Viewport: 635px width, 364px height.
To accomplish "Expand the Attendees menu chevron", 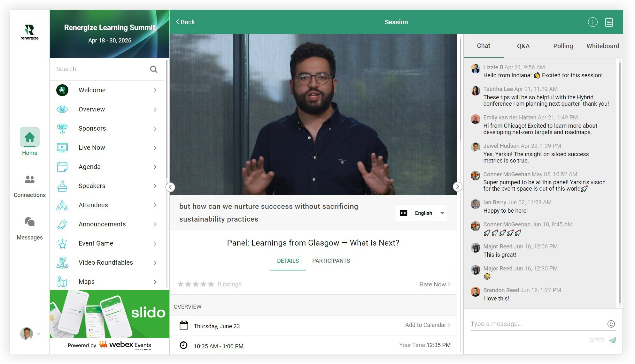I will 155,205.
